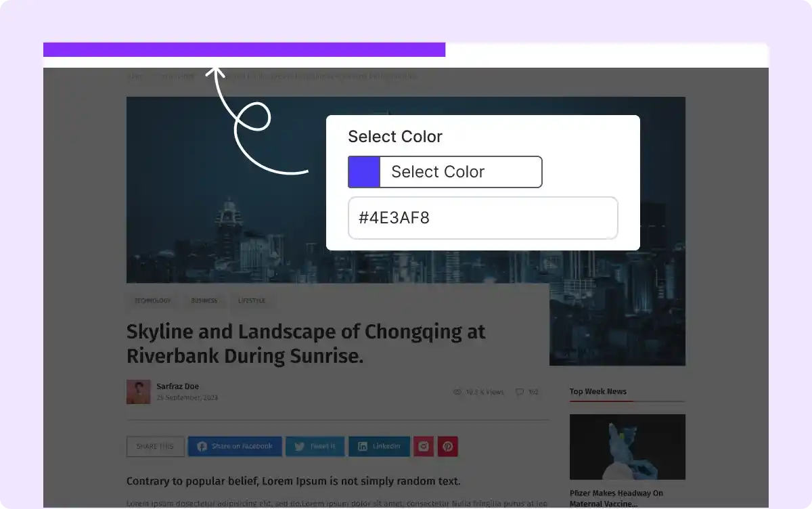Click the comments speech bubble icon

pos(520,392)
